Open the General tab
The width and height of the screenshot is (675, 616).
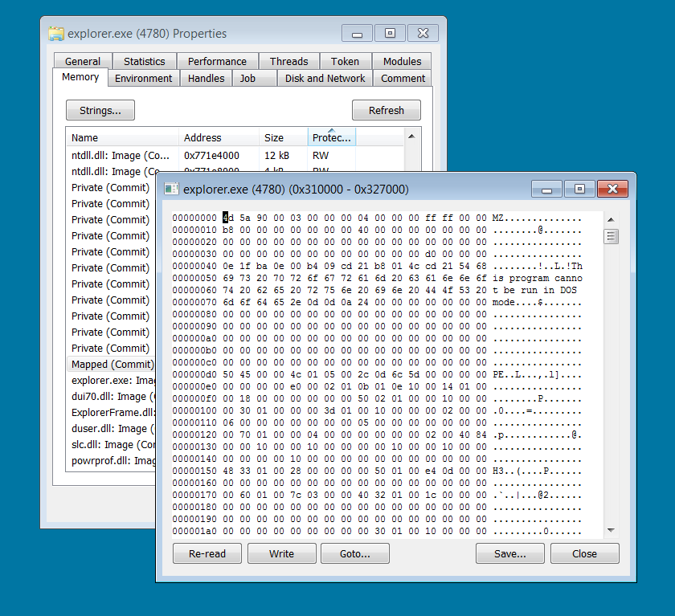click(83, 62)
